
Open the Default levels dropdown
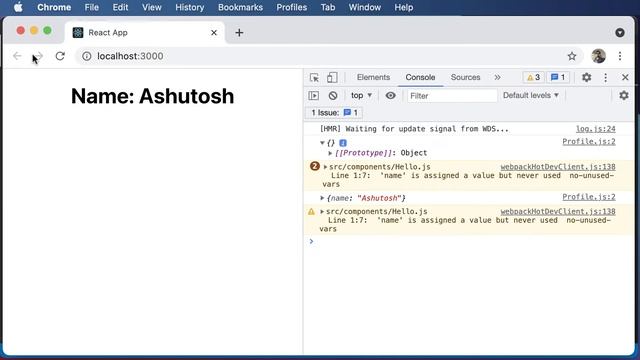pyautogui.click(x=530, y=96)
